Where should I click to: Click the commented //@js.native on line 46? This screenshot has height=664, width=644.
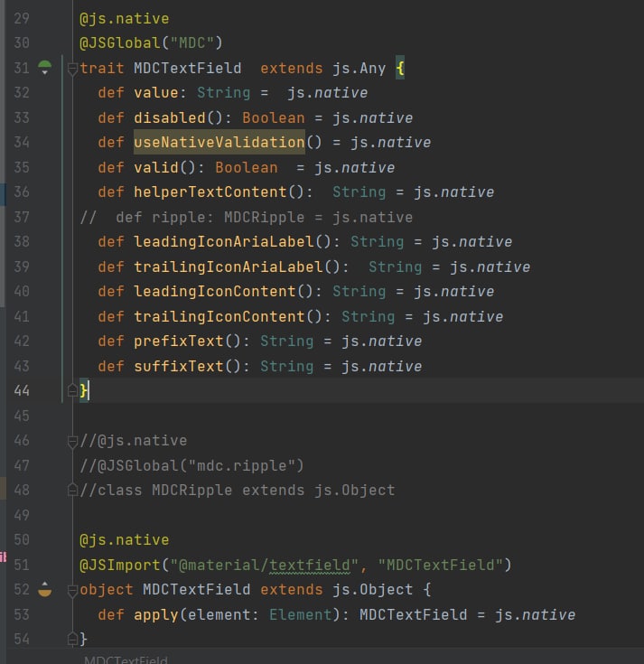pos(134,441)
